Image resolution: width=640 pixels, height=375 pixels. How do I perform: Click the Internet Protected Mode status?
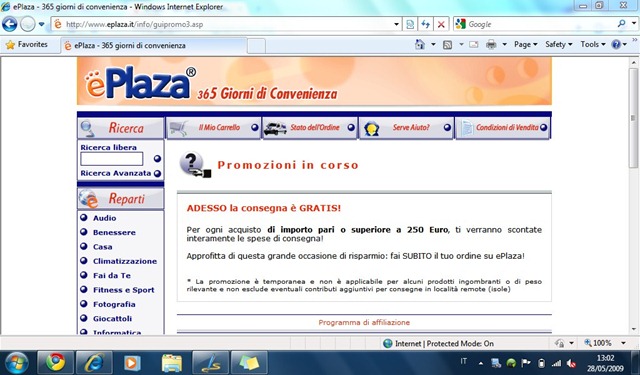pyautogui.click(x=438, y=344)
